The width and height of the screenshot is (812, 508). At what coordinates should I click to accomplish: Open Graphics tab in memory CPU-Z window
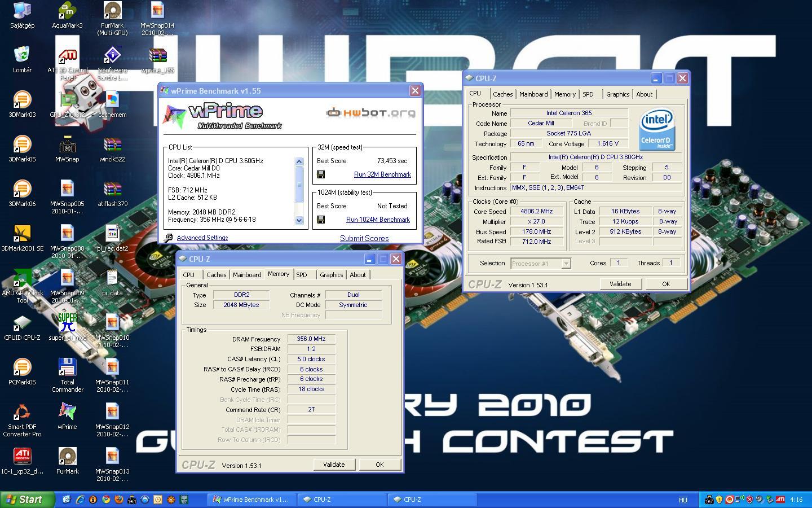click(x=331, y=275)
